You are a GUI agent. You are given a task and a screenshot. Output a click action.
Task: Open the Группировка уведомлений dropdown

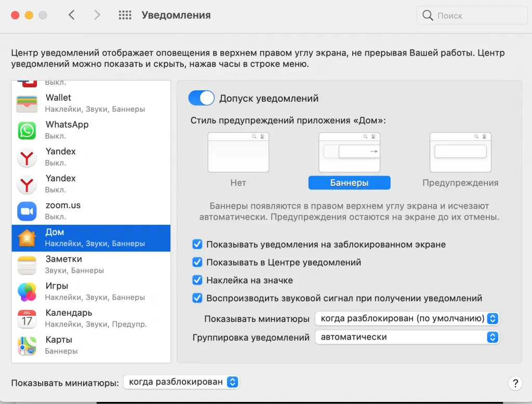407,337
